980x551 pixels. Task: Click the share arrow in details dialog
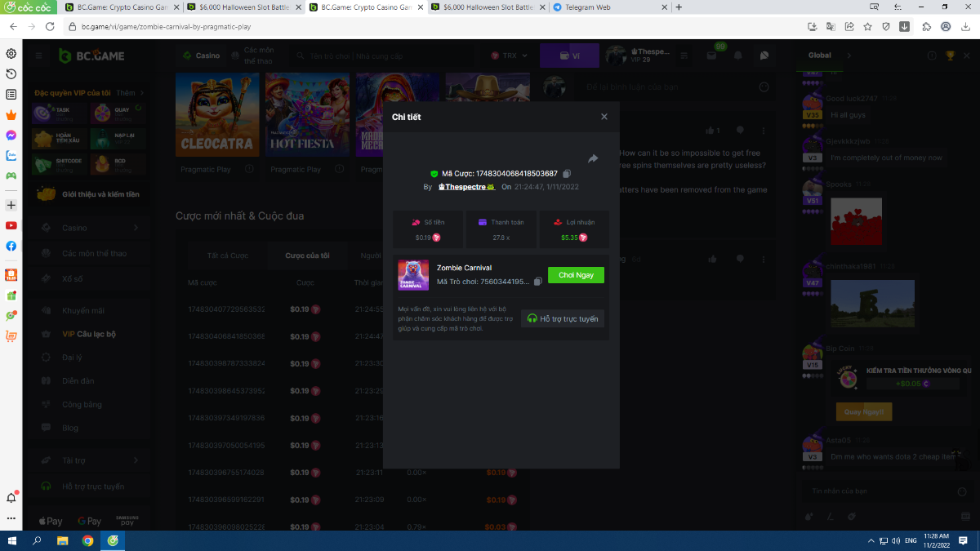[593, 158]
